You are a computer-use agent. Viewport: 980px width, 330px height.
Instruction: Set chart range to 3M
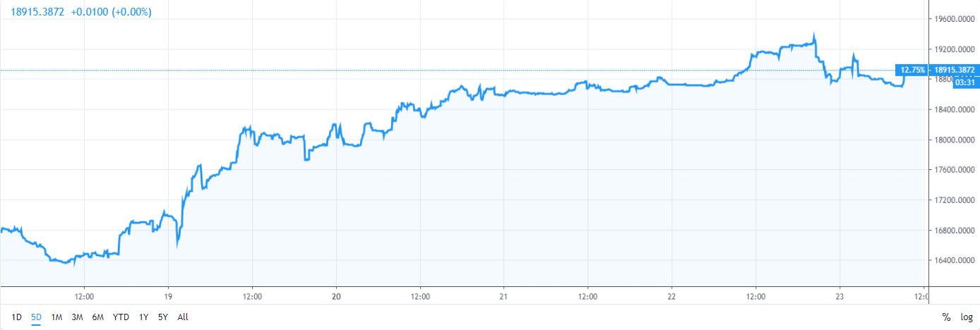coord(78,317)
